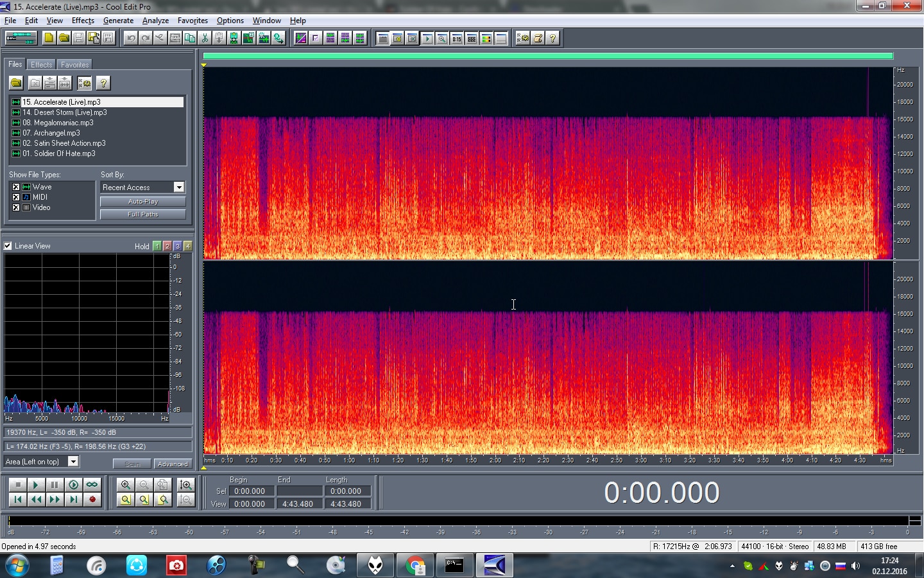Viewport: 924px width, 578px height.
Task: Open the Files panel advanced options gear icon
Action: click(x=84, y=83)
